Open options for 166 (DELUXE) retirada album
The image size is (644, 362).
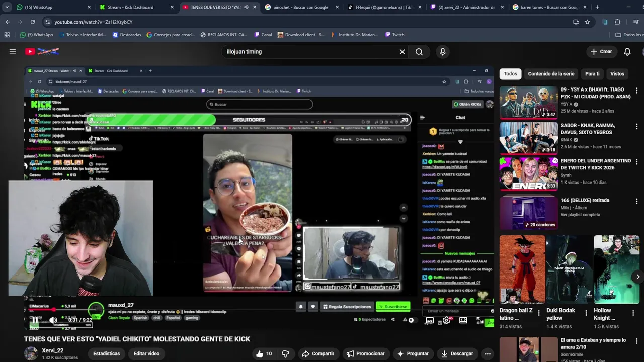(x=636, y=201)
